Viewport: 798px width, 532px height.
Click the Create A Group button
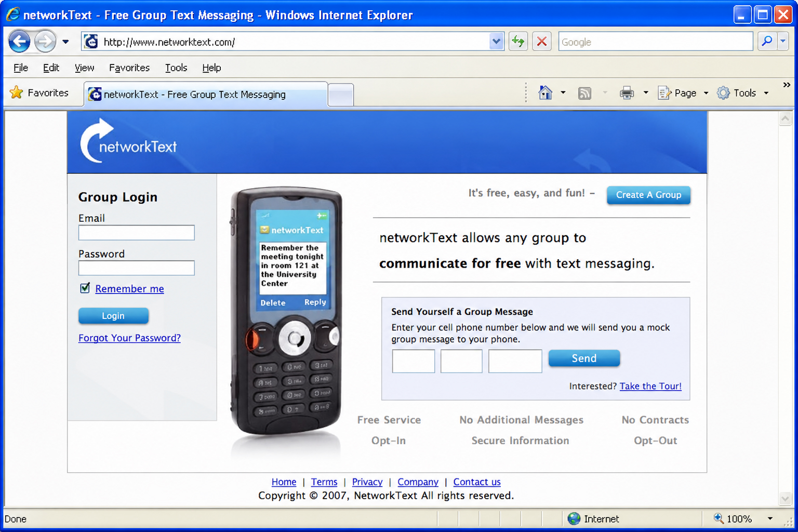click(x=648, y=195)
